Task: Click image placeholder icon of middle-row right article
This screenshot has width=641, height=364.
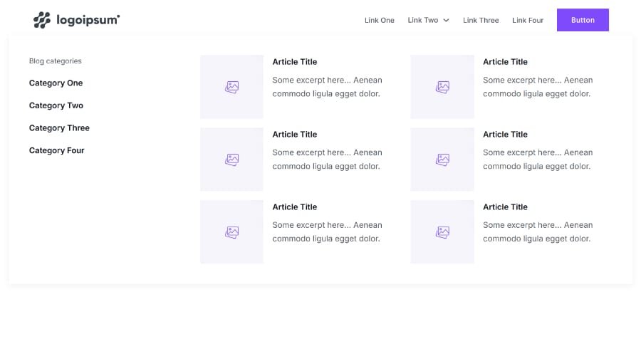Action: coord(442,160)
